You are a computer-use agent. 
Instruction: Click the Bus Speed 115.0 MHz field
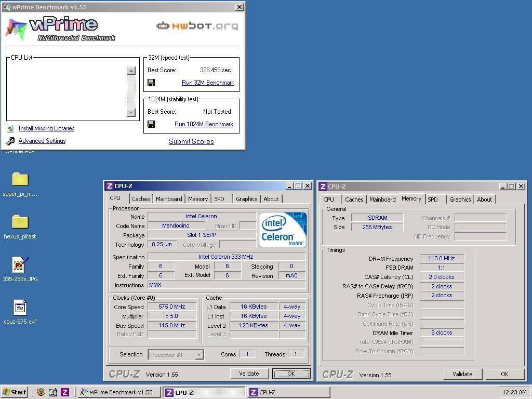[172, 325]
